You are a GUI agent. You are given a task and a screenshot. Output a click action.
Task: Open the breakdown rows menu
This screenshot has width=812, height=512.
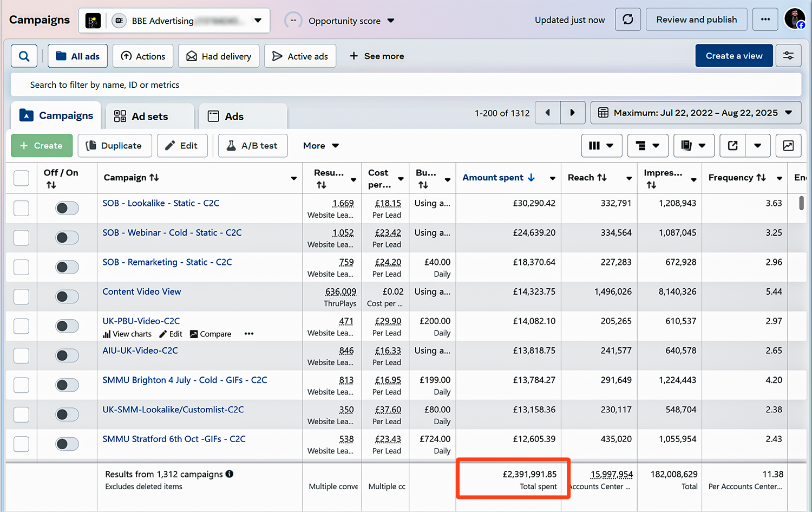647,146
